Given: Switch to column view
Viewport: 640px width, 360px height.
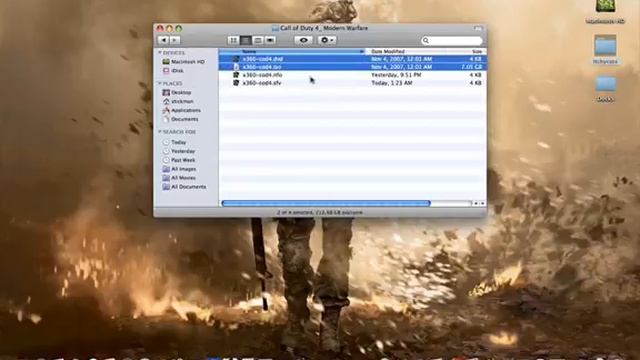Looking at the screenshot, I should [x=258, y=40].
